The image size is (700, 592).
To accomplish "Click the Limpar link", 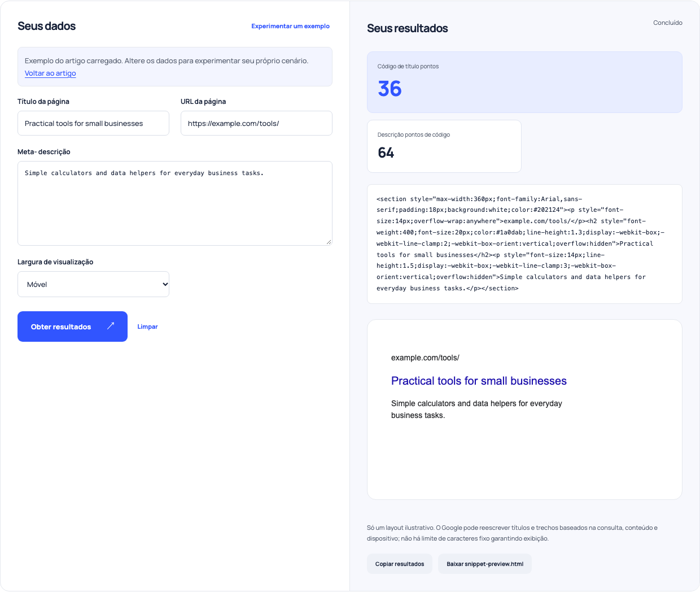I will (x=147, y=327).
